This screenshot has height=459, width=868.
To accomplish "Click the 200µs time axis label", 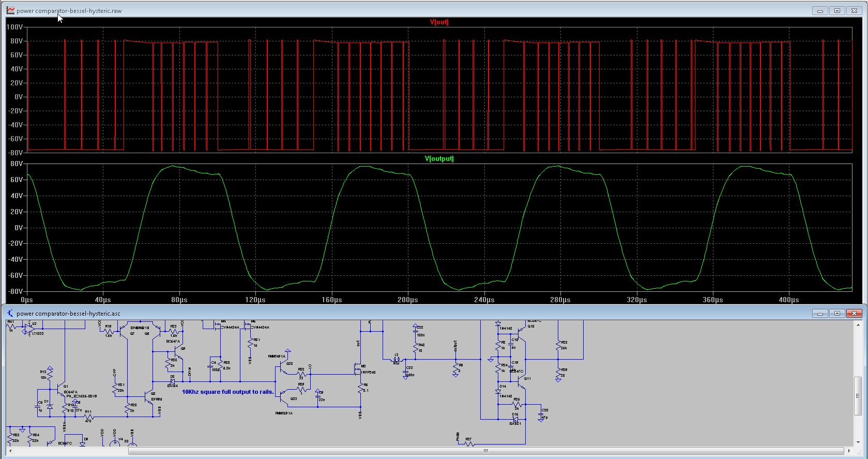I will tap(408, 300).
